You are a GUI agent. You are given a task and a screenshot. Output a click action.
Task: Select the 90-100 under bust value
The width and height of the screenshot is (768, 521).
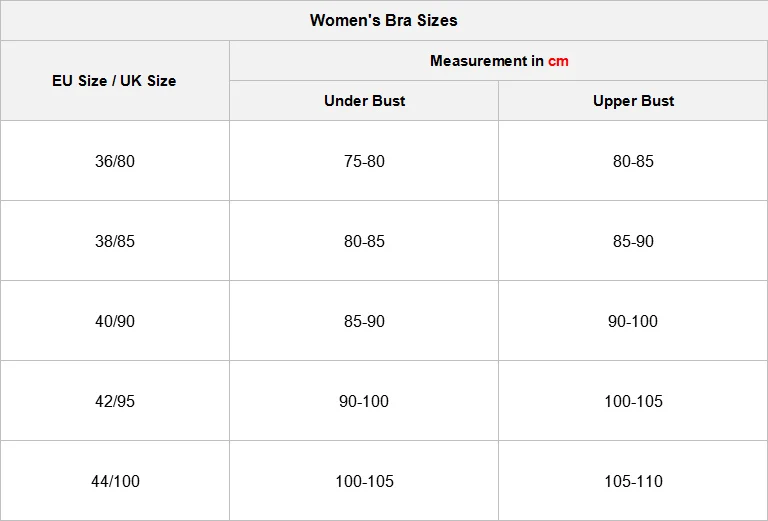(364, 401)
